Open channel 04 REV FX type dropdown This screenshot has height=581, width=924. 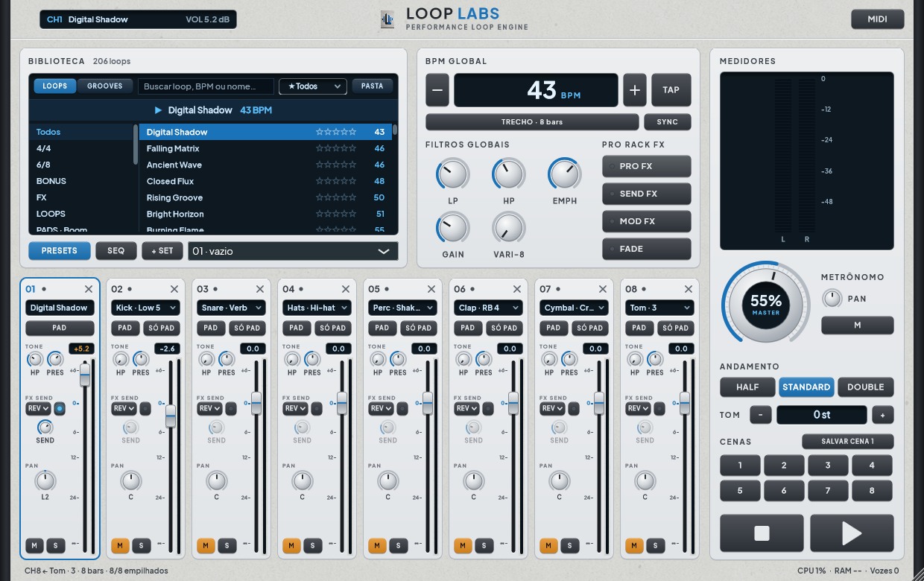click(295, 408)
